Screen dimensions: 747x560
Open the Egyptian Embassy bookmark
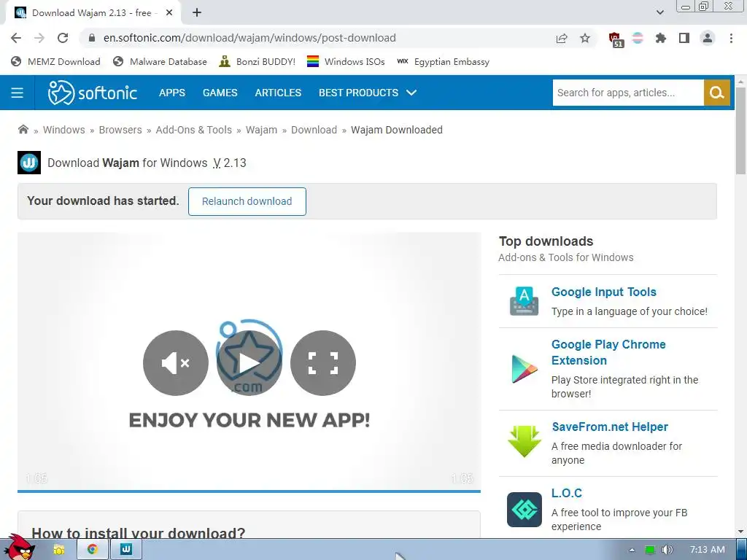pyautogui.click(x=443, y=61)
